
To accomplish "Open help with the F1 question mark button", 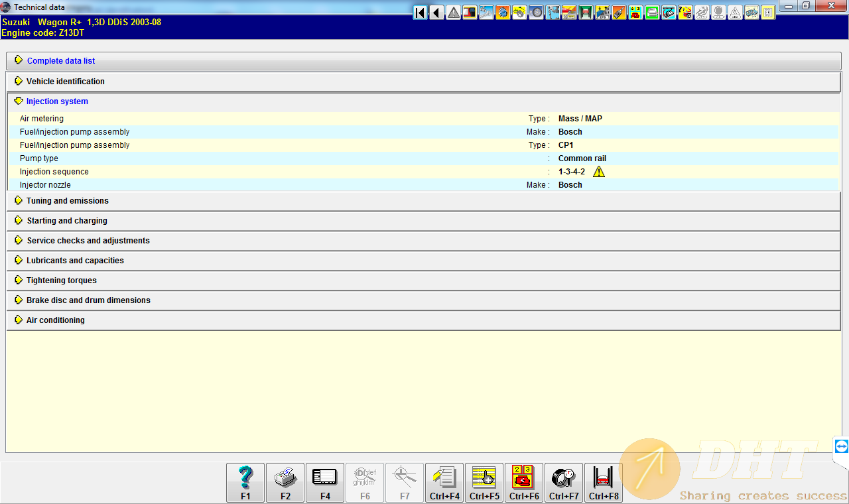I will click(245, 482).
